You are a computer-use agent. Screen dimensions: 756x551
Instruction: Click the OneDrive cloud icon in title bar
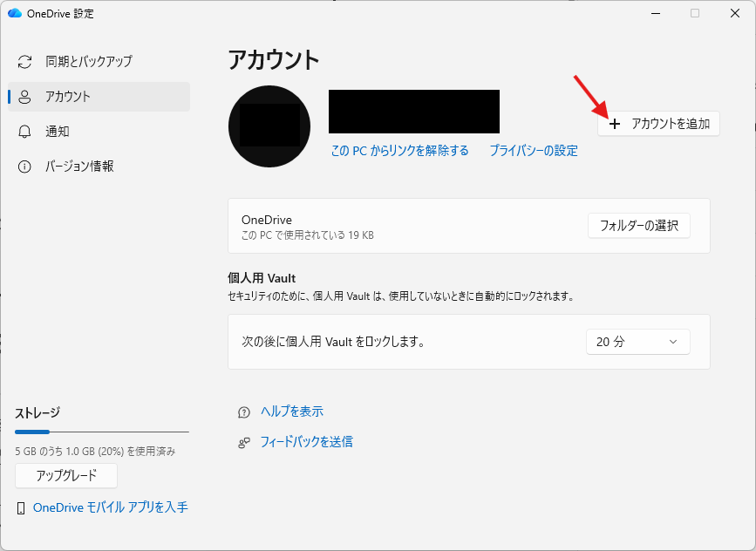pos(15,13)
